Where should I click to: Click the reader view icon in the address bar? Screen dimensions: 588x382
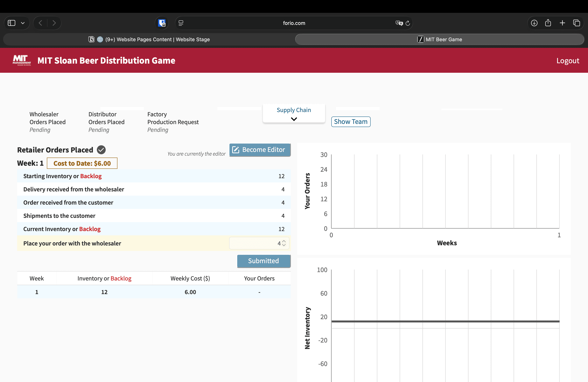coord(181,23)
